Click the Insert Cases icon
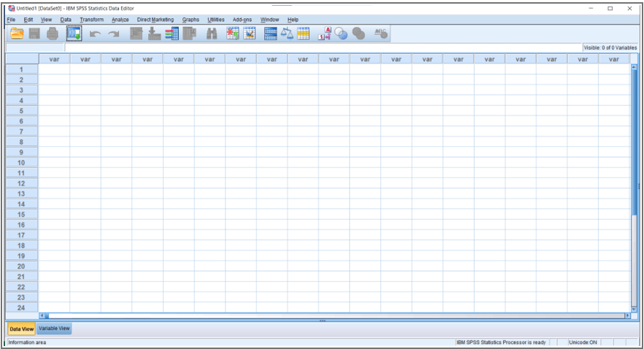This screenshot has height=349, width=644. (x=232, y=34)
